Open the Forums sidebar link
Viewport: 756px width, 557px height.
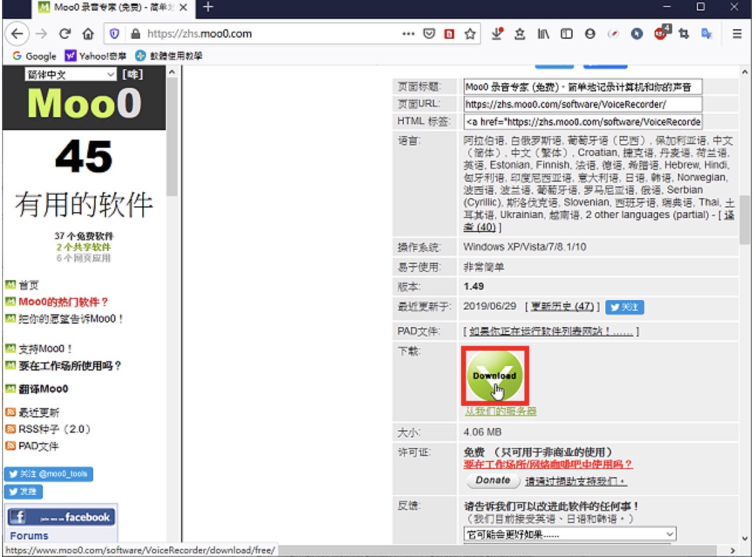29,536
